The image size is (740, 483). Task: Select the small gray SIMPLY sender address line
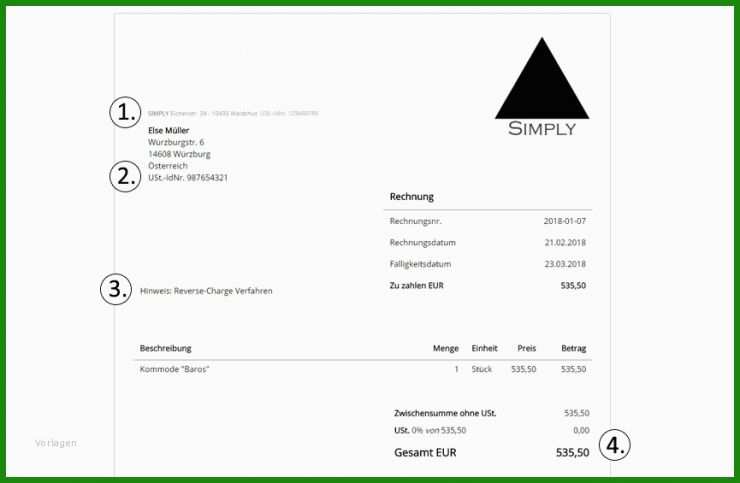coord(233,113)
